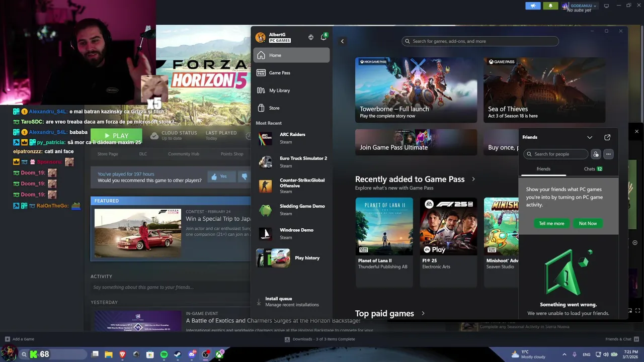Open Spotify from the taskbar
This screenshot has width=644, height=362.
pos(164,354)
